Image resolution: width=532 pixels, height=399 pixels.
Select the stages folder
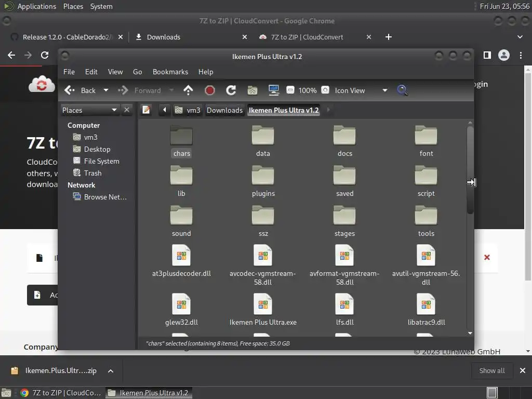point(345,221)
